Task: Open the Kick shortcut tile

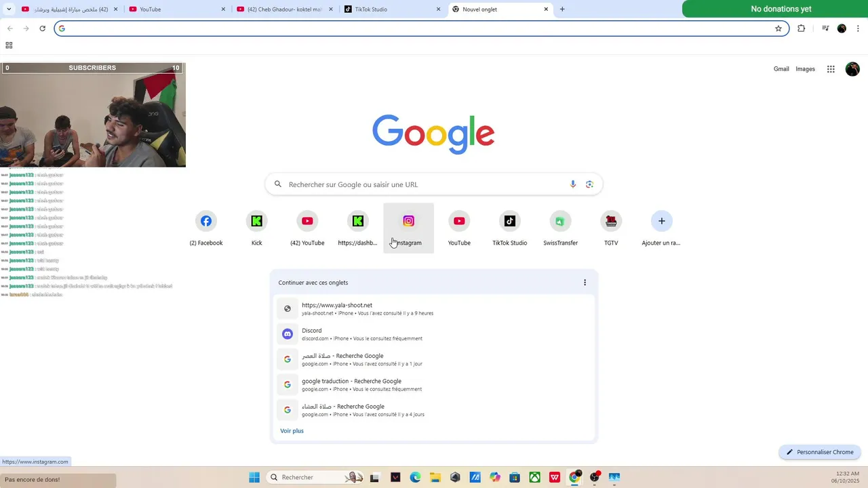Action: (x=256, y=228)
